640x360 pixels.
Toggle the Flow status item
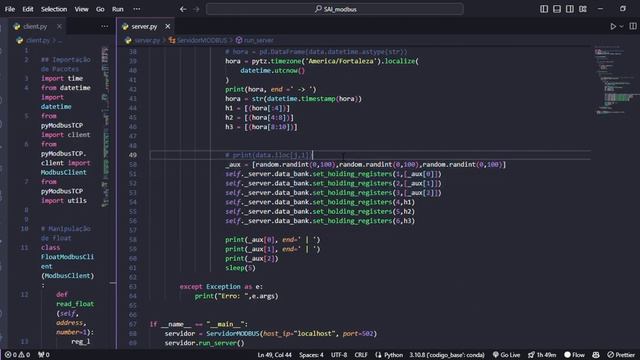pos(574,355)
